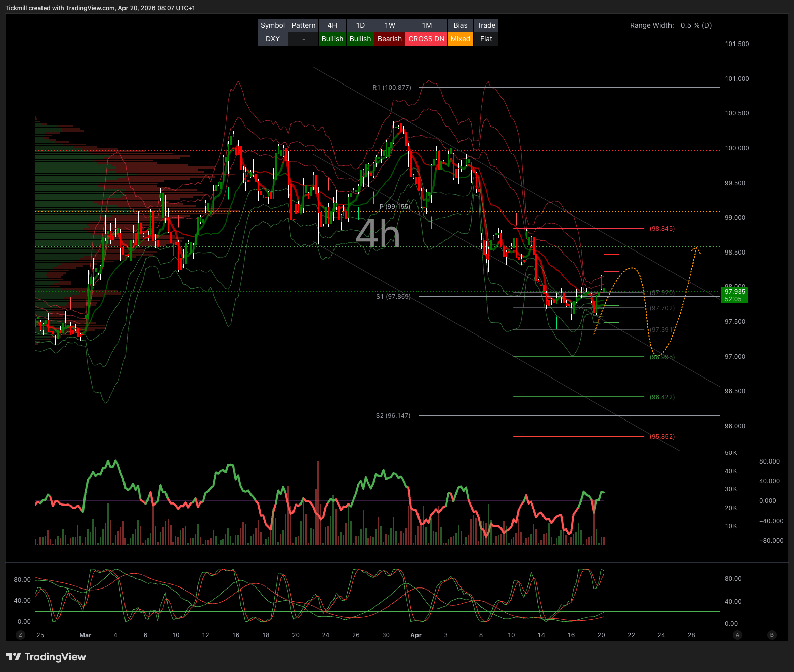Click the orange Mixed bias cell
The height and width of the screenshot is (672, 794).
pos(461,39)
